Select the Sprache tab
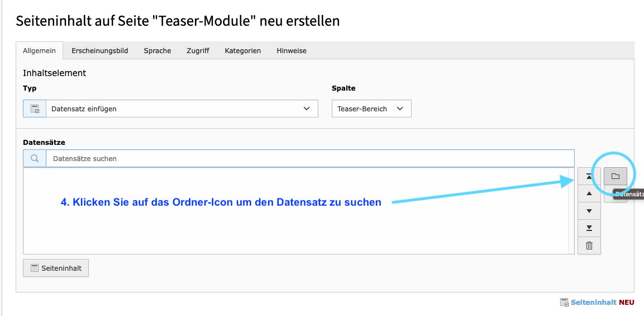The width and height of the screenshot is (644, 316). (157, 50)
